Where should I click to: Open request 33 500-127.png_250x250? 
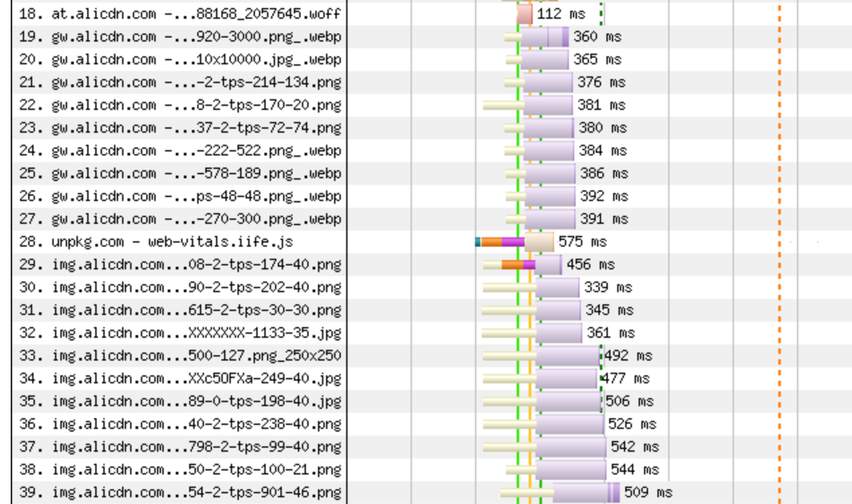point(180,355)
